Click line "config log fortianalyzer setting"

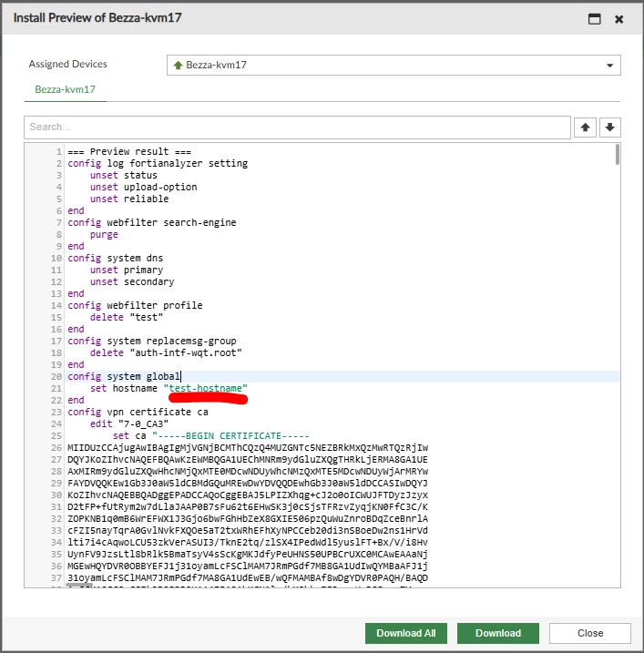click(x=158, y=163)
